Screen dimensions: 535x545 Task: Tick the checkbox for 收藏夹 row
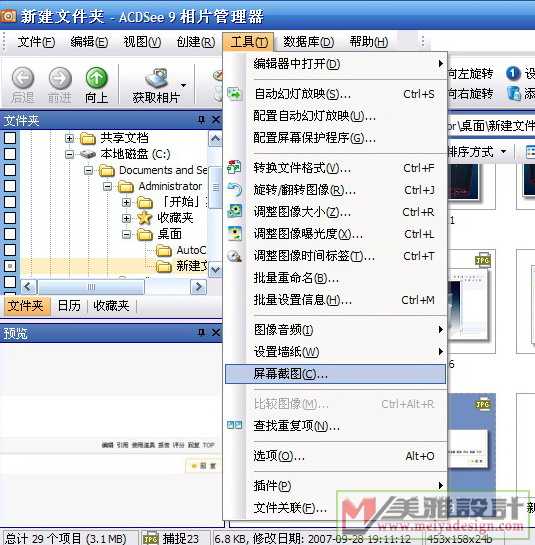[10, 218]
